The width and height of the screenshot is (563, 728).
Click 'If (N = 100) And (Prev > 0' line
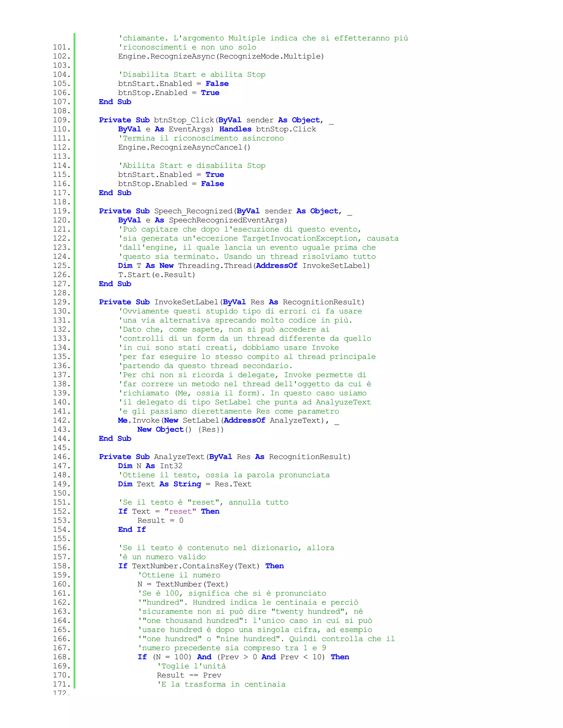click(244, 657)
